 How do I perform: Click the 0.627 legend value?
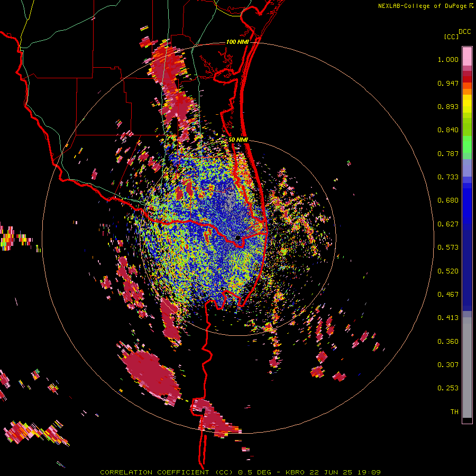448,224
